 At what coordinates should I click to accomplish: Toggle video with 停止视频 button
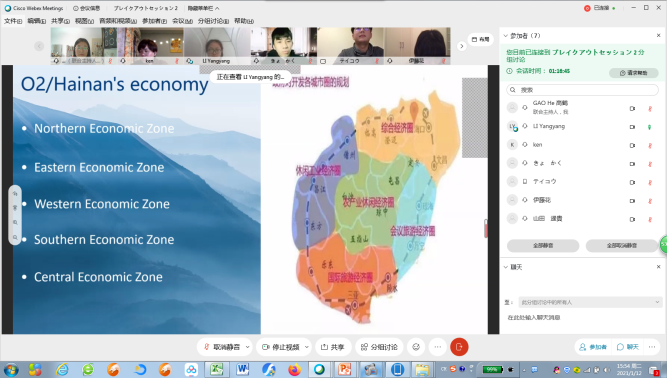[x=281, y=347]
